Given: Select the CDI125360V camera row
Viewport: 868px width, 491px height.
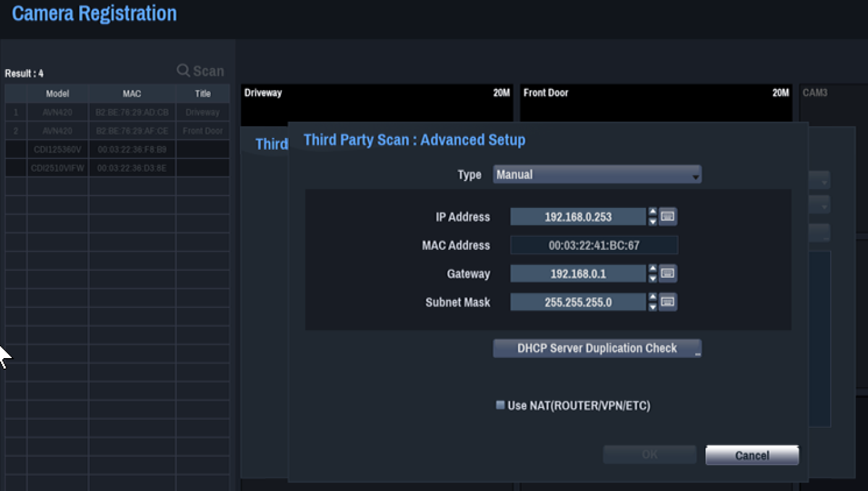Looking at the screenshot, I should (117, 149).
